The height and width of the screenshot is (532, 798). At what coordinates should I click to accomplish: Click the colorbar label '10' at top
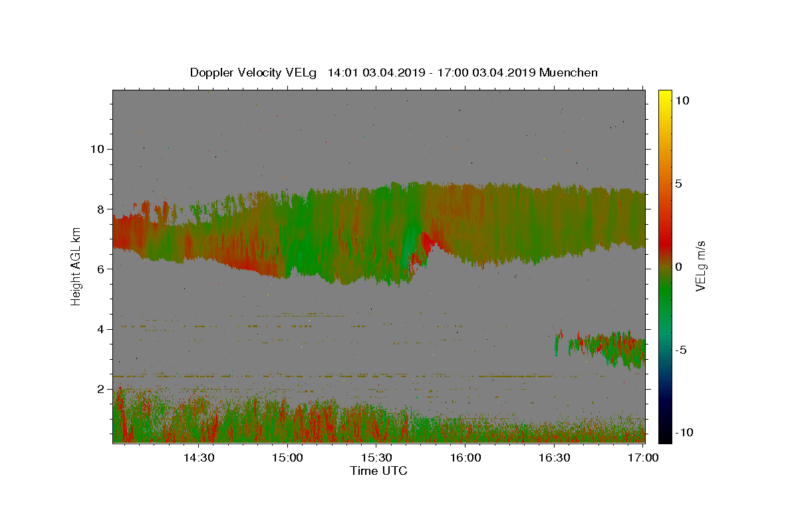tap(682, 100)
